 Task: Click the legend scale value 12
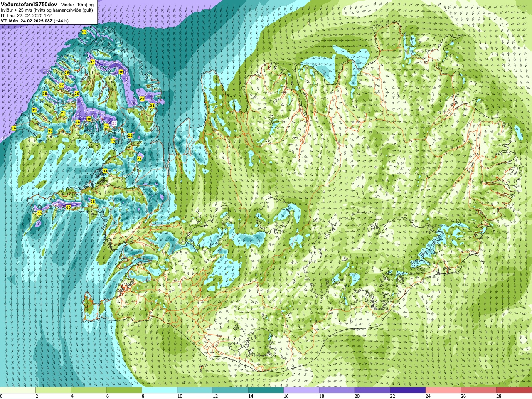215,396
